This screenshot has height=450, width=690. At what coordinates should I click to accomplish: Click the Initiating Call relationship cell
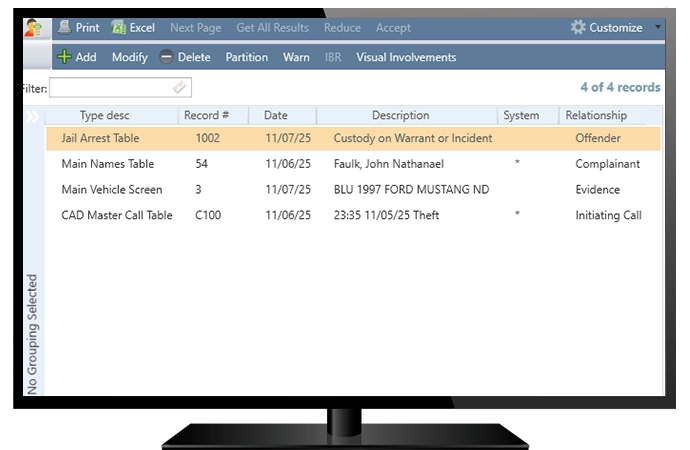tap(609, 216)
